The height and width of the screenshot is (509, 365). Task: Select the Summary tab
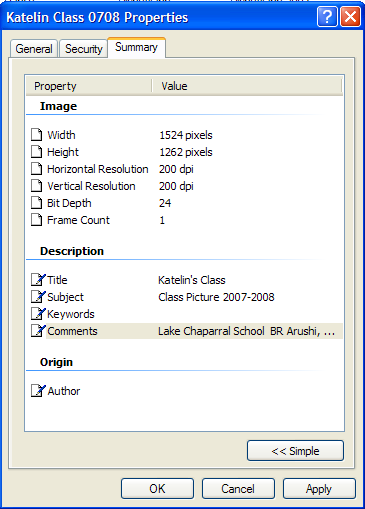point(136,47)
